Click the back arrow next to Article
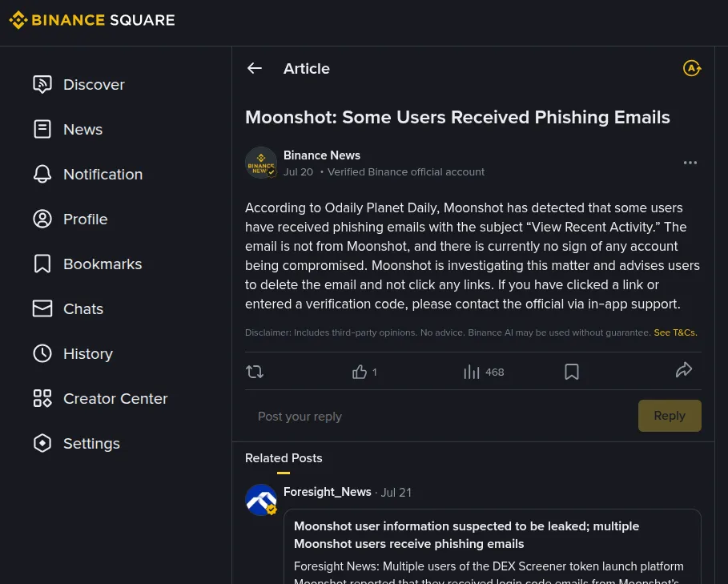728x584 pixels. (x=255, y=68)
